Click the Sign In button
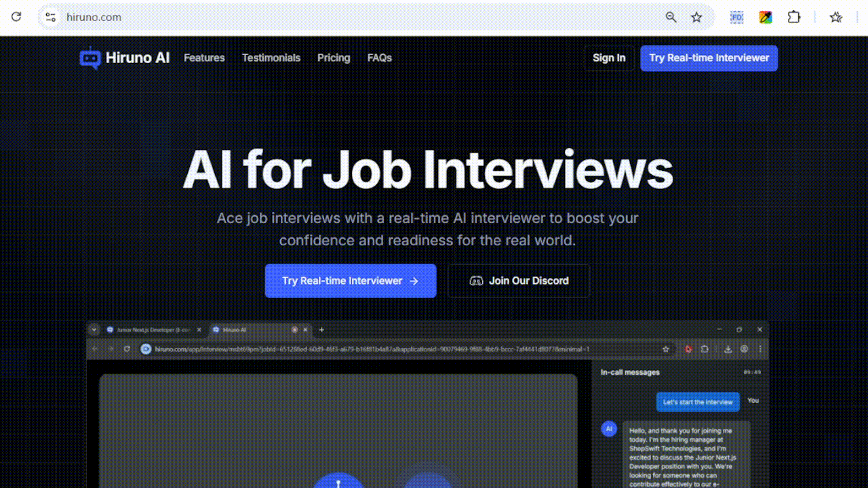 point(609,58)
